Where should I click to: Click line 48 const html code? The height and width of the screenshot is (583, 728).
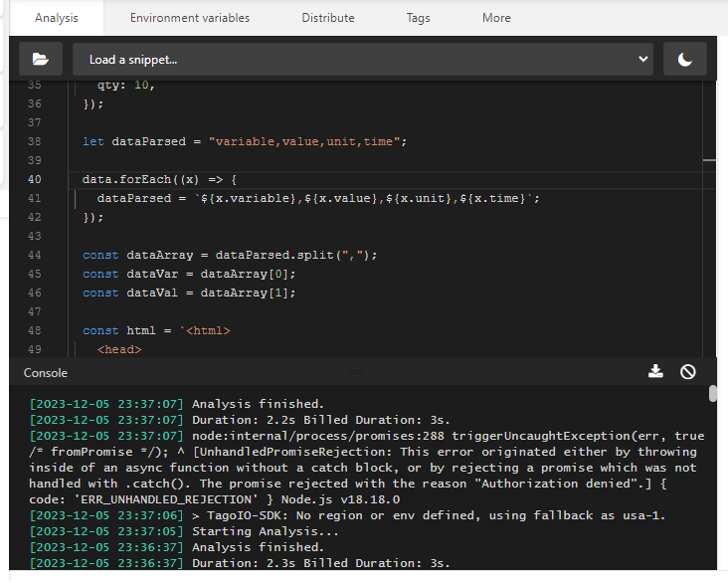(156, 330)
